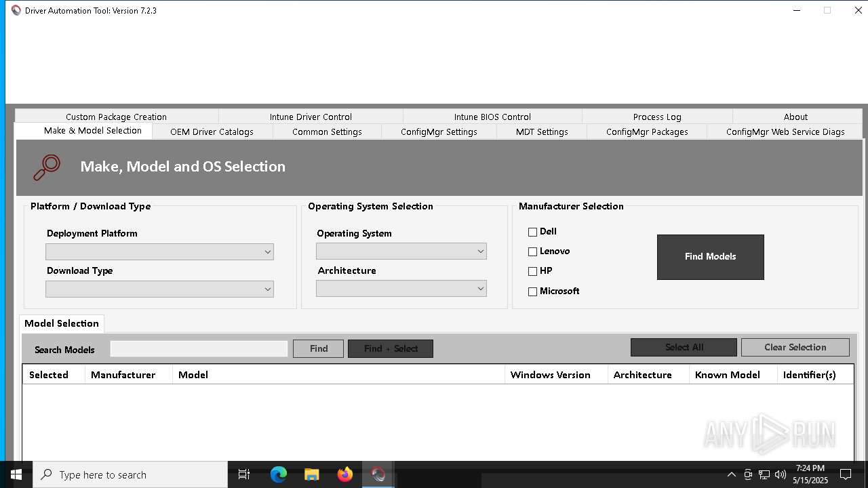The height and width of the screenshot is (488, 868).
Task: Open the network status tray icon
Action: tap(764, 474)
